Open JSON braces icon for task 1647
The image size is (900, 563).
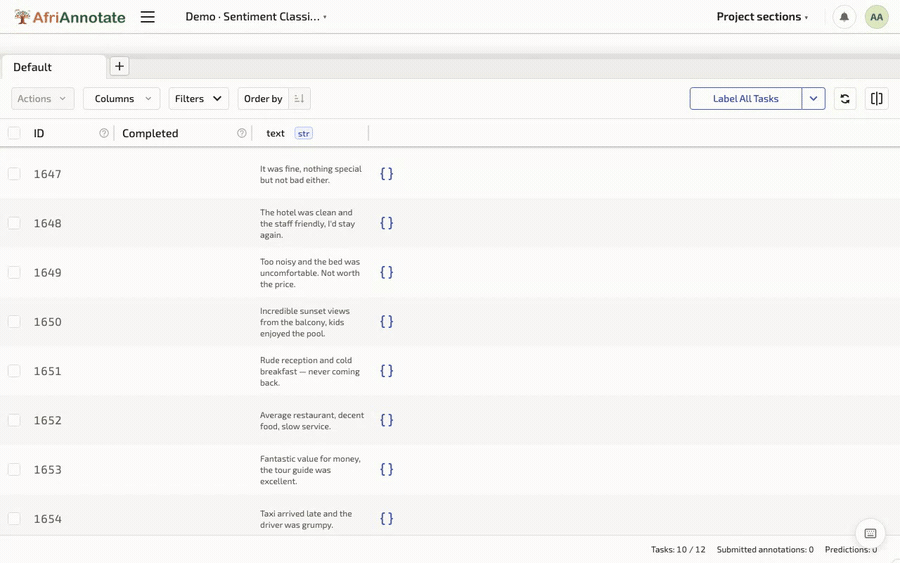coord(386,173)
